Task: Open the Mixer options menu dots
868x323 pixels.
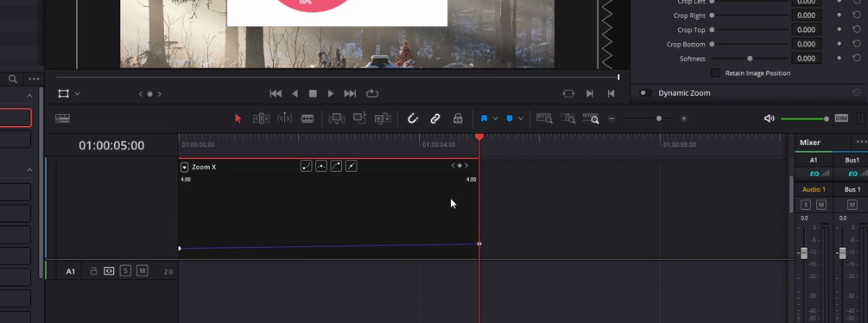Action: pyautogui.click(x=861, y=142)
